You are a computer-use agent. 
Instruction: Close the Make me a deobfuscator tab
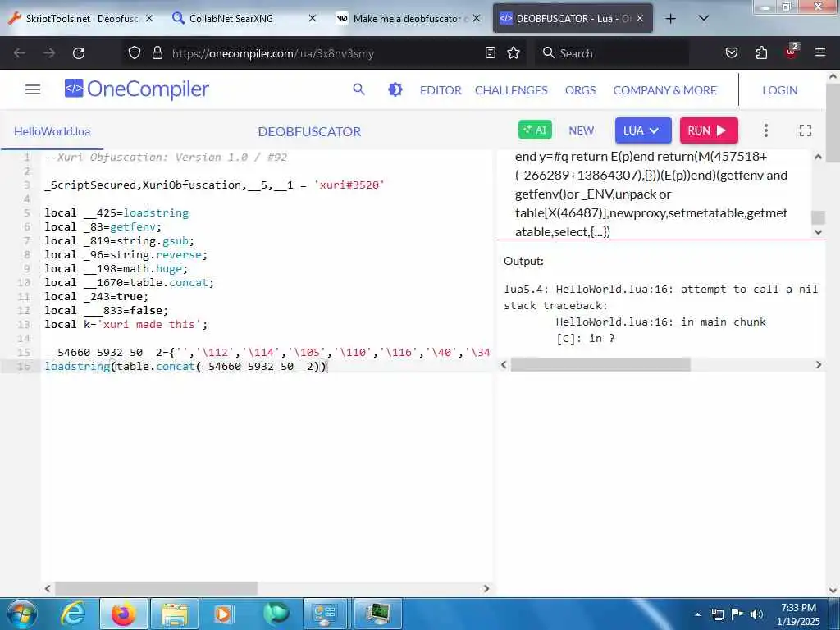pos(477,18)
